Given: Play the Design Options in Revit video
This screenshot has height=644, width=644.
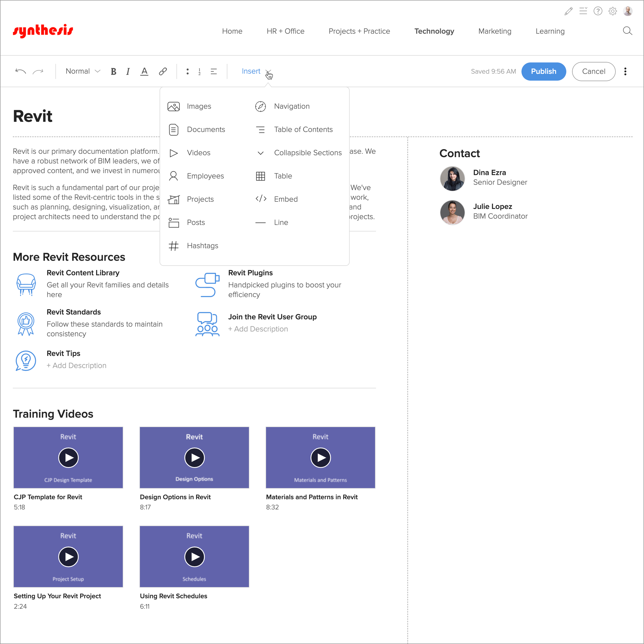Looking at the screenshot, I should 194,458.
